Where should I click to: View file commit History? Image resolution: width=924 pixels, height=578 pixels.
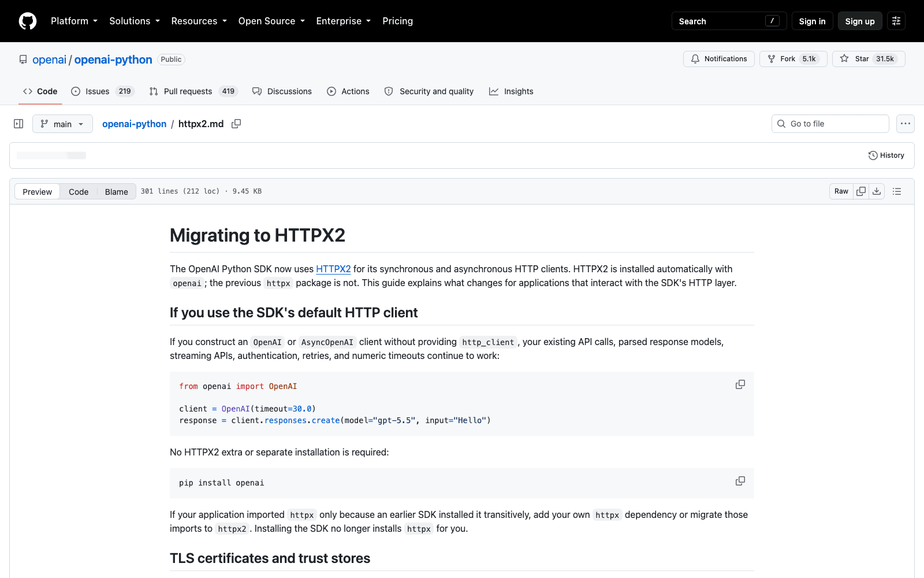click(x=886, y=155)
